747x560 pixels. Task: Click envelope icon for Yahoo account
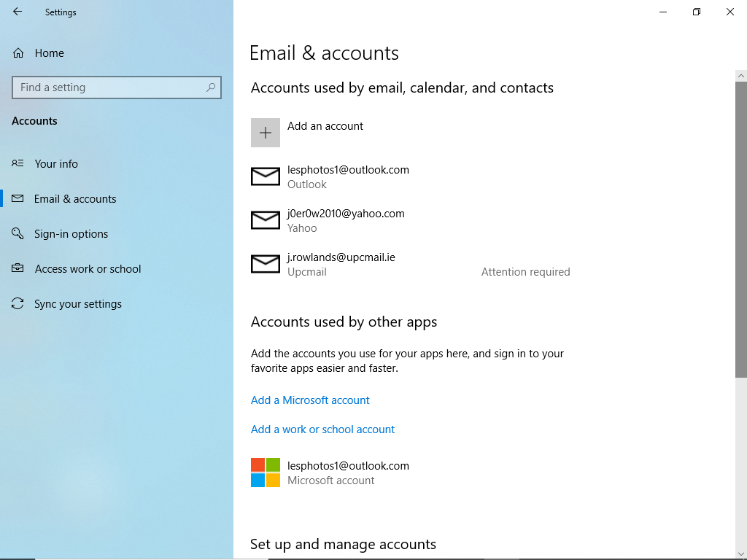click(x=266, y=220)
